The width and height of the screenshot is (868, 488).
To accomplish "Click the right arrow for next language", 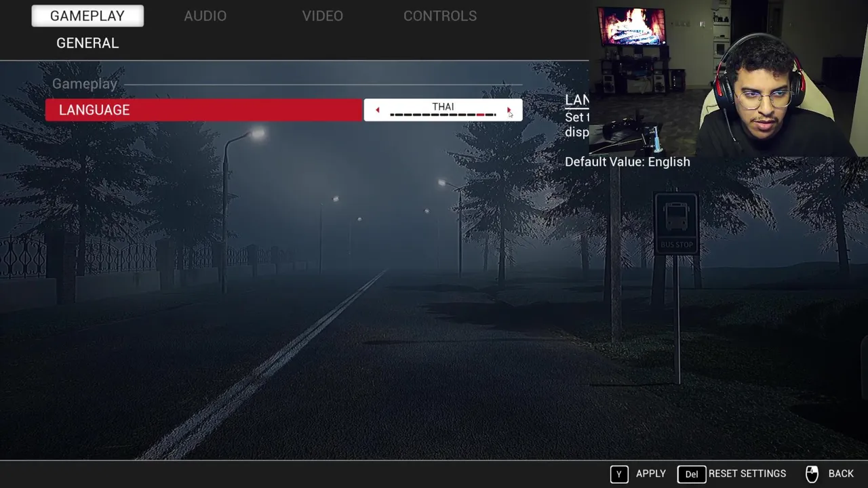I will pyautogui.click(x=509, y=110).
